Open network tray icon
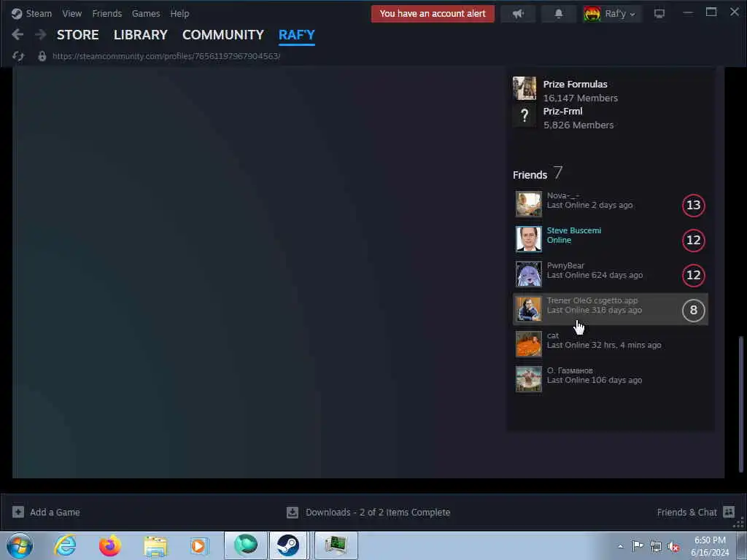The height and width of the screenshot is (560, 747). click(656, 546)
